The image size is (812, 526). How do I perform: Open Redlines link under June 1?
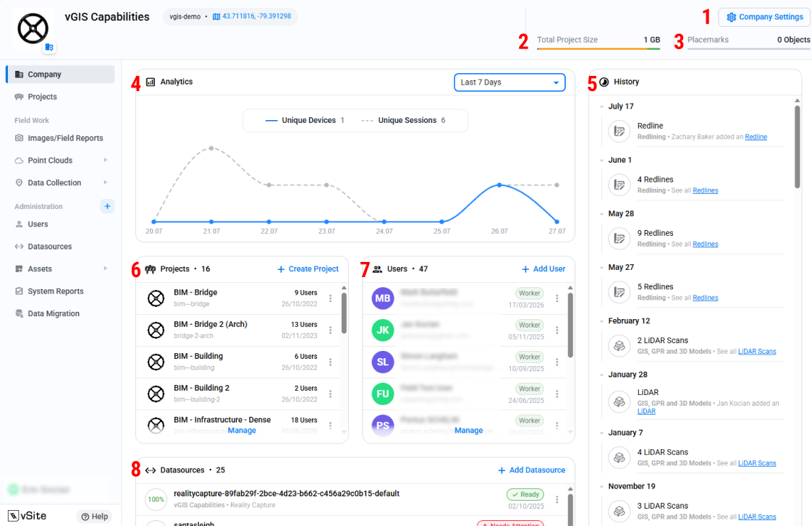tap(706, 190)
